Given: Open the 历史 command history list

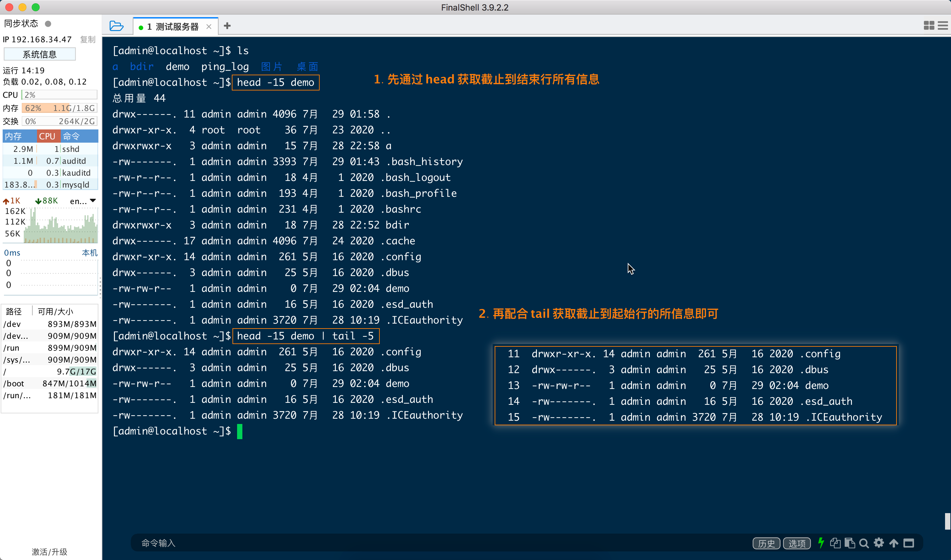Looking at the screenshot, I should [x=766, y=543].
